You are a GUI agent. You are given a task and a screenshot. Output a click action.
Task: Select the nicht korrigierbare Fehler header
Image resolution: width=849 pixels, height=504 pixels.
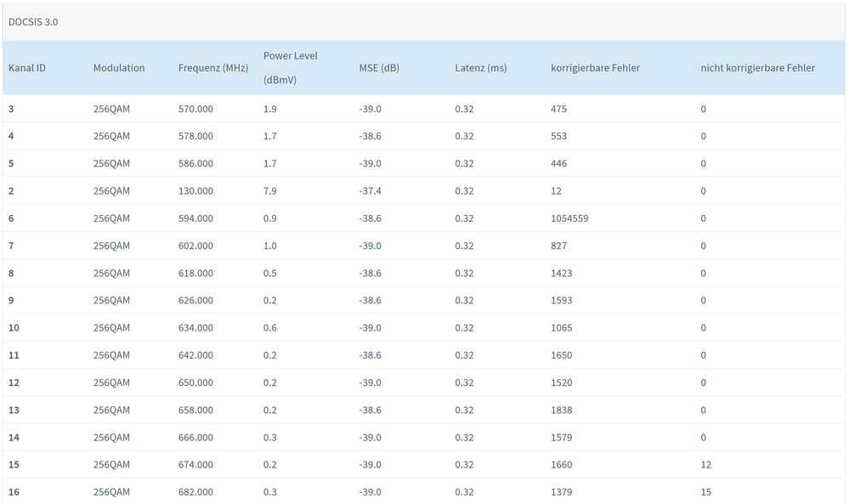tap(758, 68)
